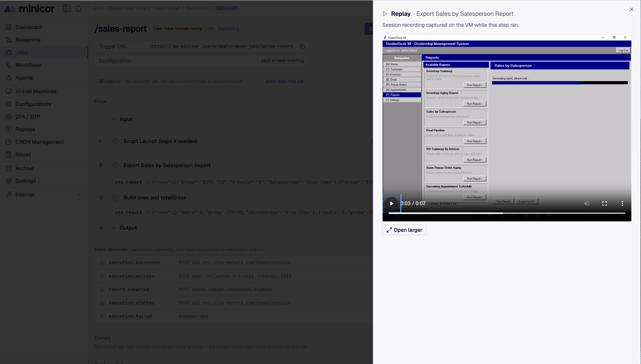Open notifications bell
Viewport: 641px width, 364px height.
(x=78, y=8)
